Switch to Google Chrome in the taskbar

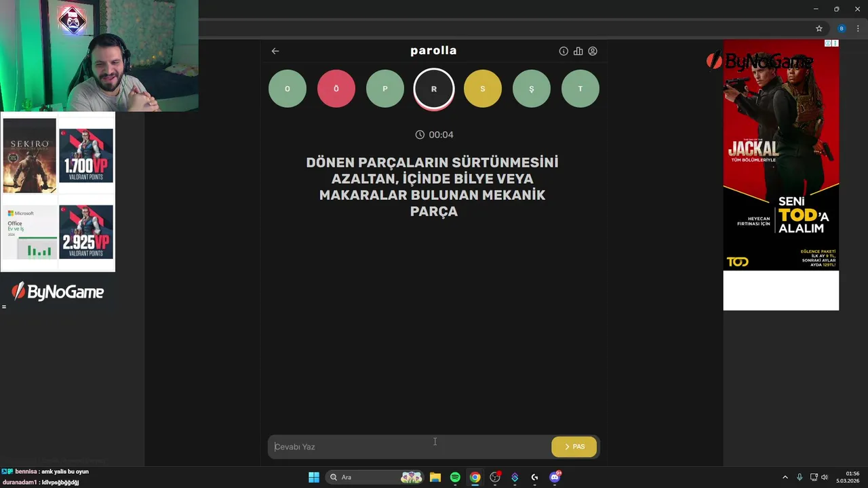tap(475, 477)
